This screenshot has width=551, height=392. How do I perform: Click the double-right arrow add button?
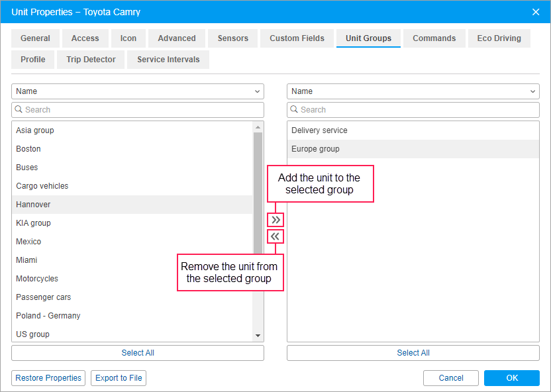pyautogui.click(x=275, y=220)
